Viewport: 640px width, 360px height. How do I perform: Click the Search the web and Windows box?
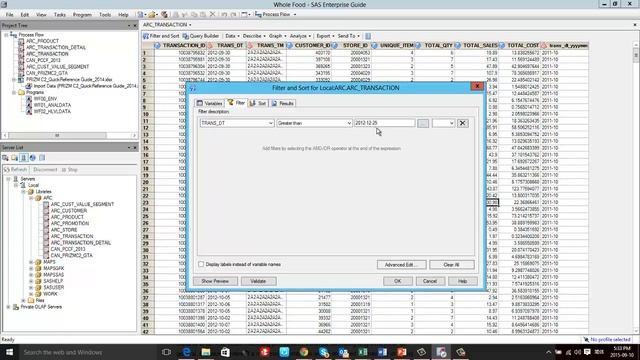[88, 352]
